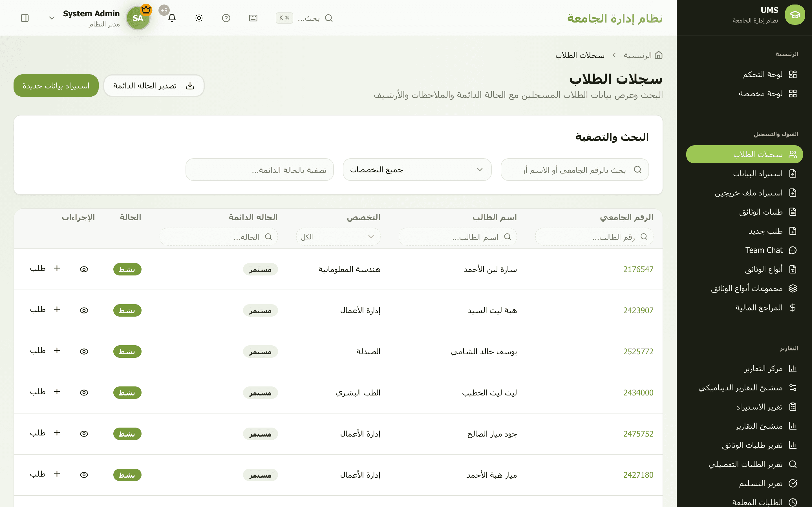This screenshot has height=507, width=812.
Task: Toggle the sidebar panel icon
Action: click(x=25, y=18)
